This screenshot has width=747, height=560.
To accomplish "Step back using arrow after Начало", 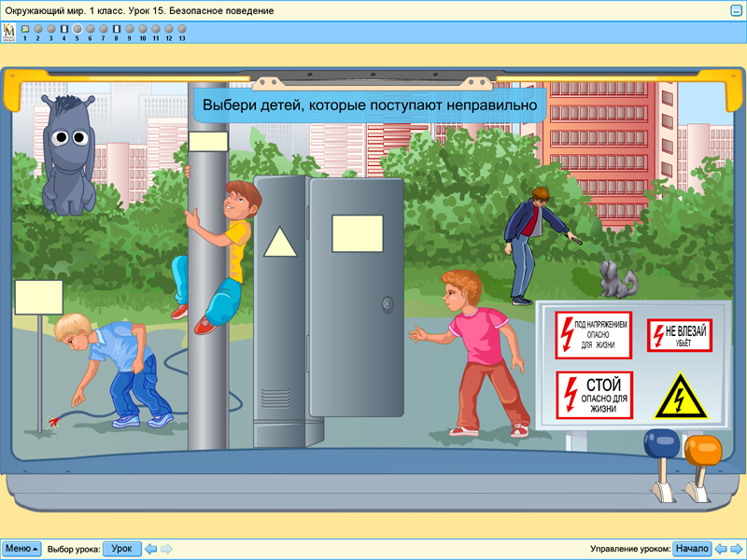I will coord(721,549).
